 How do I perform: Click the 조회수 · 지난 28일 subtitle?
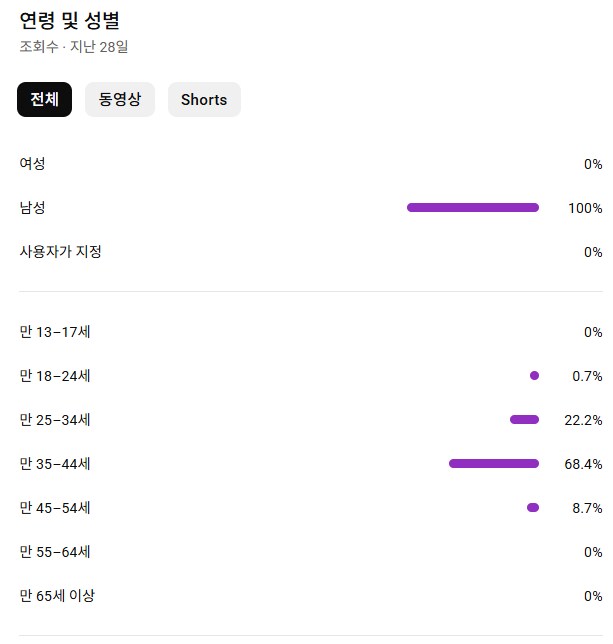(x=74, y=47)
